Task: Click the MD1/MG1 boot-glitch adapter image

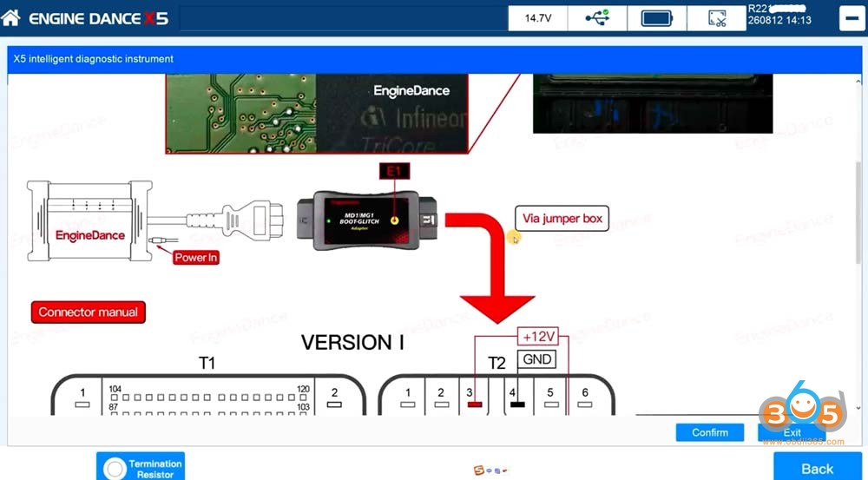Action: point(367,220)
